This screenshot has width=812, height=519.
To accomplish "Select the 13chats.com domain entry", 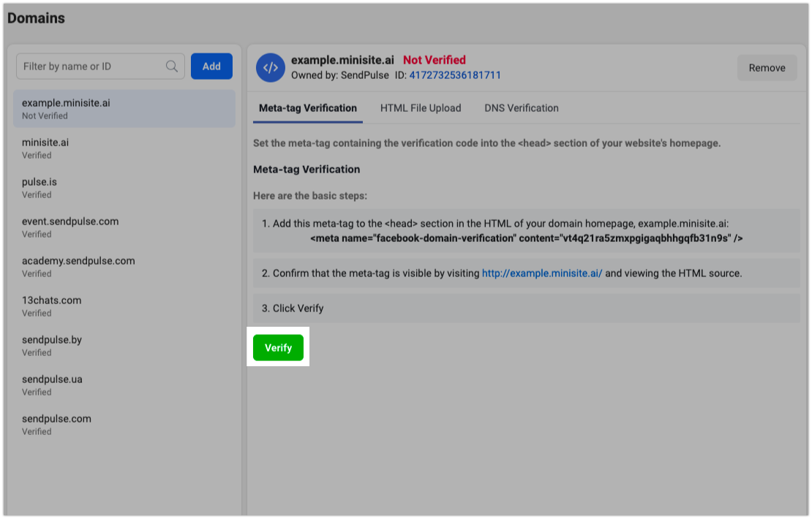I will (124, 306).
